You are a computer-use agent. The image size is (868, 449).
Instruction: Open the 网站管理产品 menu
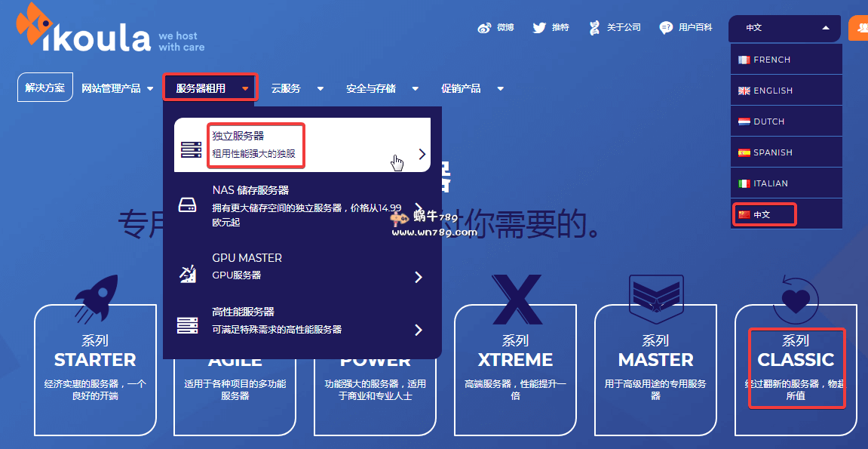click(112, 88)
